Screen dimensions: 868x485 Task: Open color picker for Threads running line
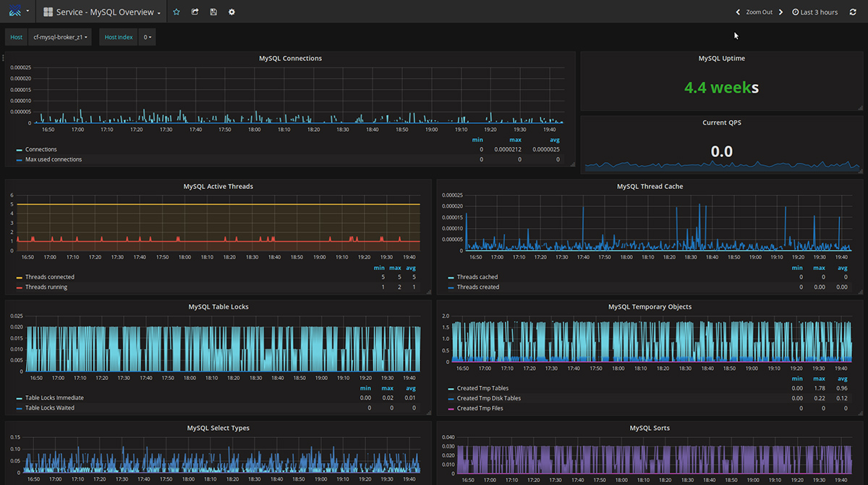click(19, 287)
